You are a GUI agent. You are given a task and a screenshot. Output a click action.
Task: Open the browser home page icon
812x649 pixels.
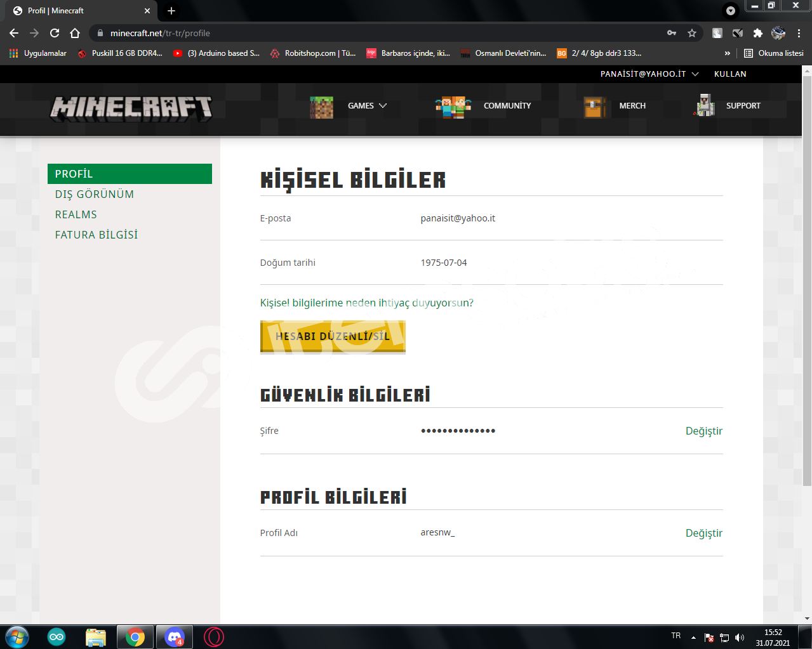75,33
